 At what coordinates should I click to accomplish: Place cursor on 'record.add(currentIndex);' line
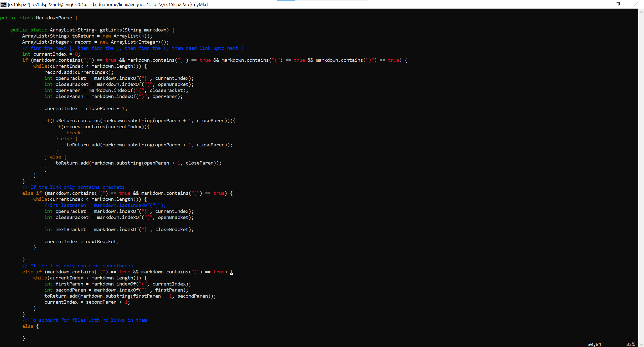[x=79, y=72]
